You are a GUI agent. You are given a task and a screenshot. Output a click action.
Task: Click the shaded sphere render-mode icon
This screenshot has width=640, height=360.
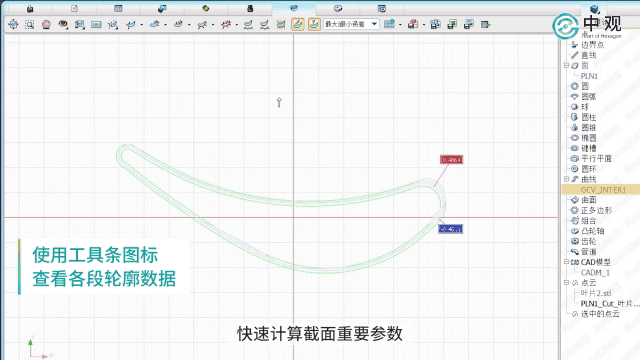(x=46, y=24)
